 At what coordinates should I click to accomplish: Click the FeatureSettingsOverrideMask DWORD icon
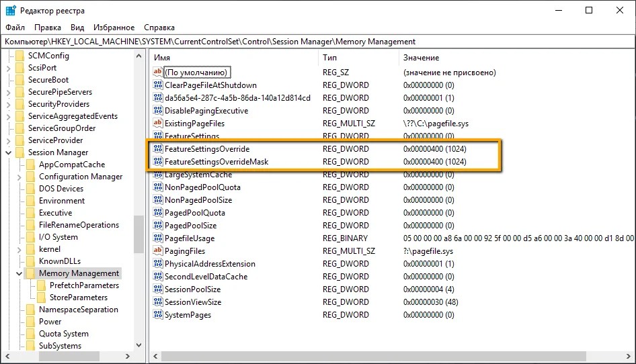(x=158, y=161)
